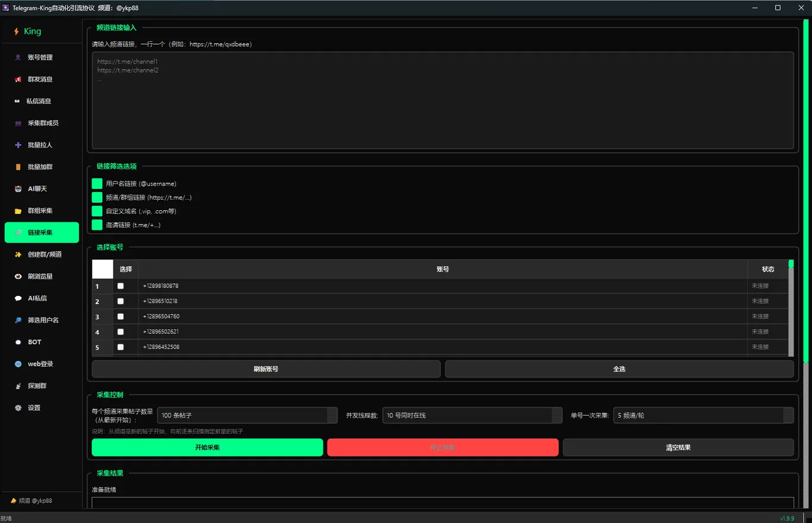Click the stepper arrows of 100 条帖子
This screenshot has height=523, width=812.
332,415
